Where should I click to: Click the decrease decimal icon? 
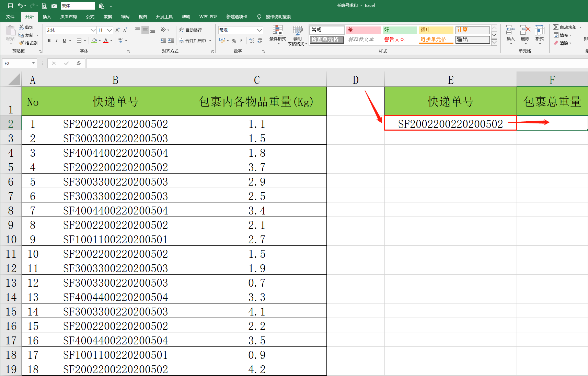(260, 41)
